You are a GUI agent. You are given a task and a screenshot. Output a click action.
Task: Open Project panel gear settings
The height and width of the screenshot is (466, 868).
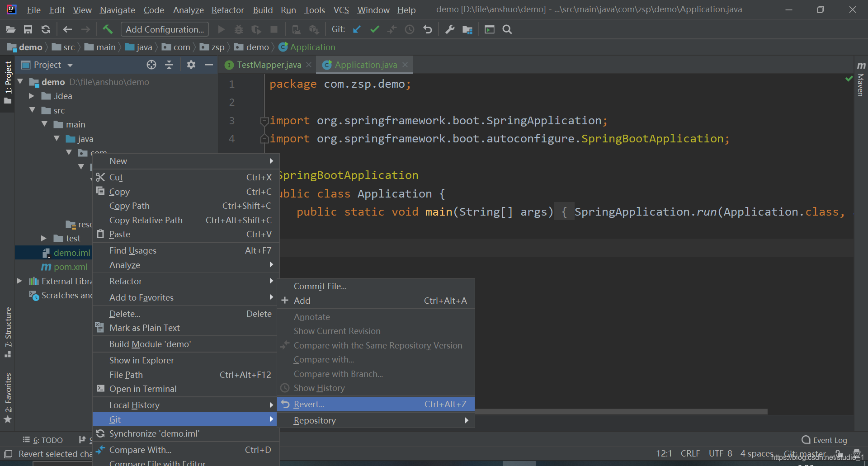coord(191,65)
